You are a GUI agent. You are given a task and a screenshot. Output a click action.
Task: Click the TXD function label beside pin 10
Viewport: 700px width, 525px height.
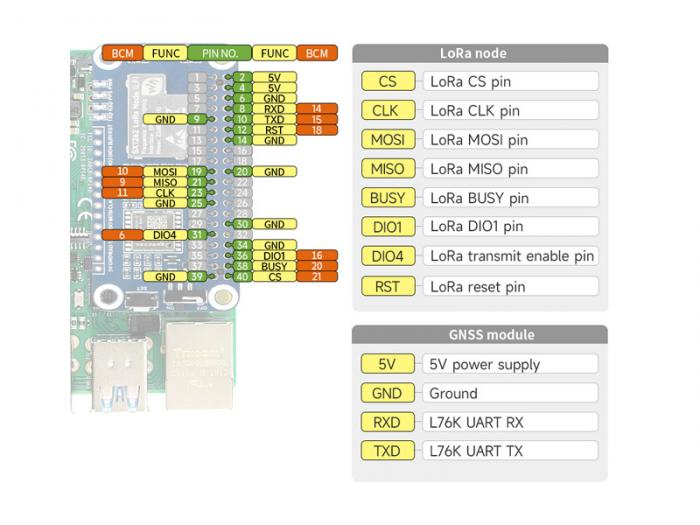pyautogui.click(x=274, y=119)
